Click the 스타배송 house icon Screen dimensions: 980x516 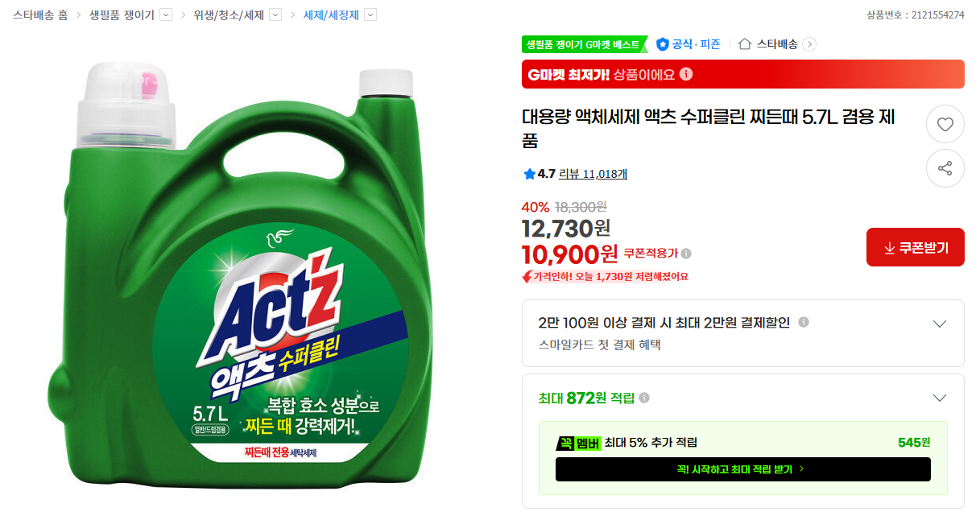(745, 44)
